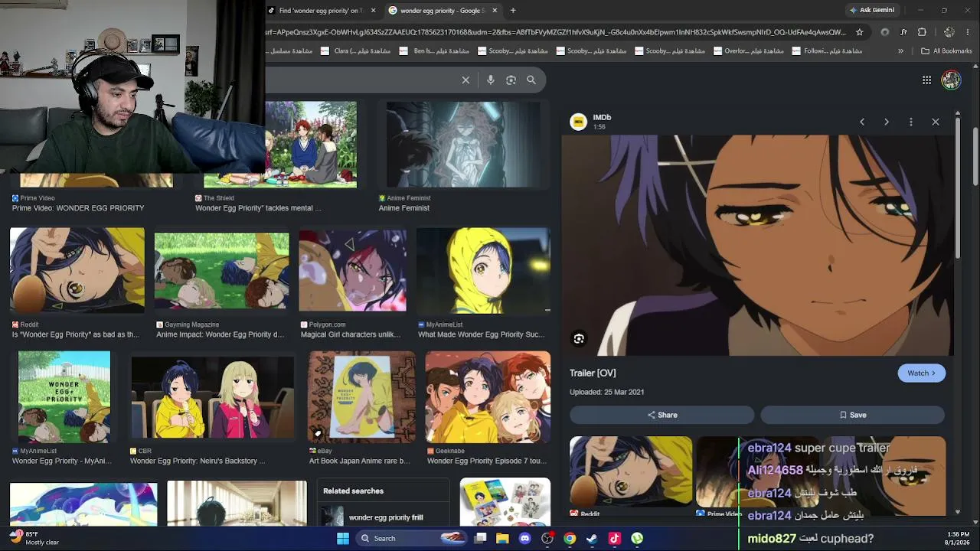Open the IMDb source logo
The image size is (980, 551).
point(579,122)
